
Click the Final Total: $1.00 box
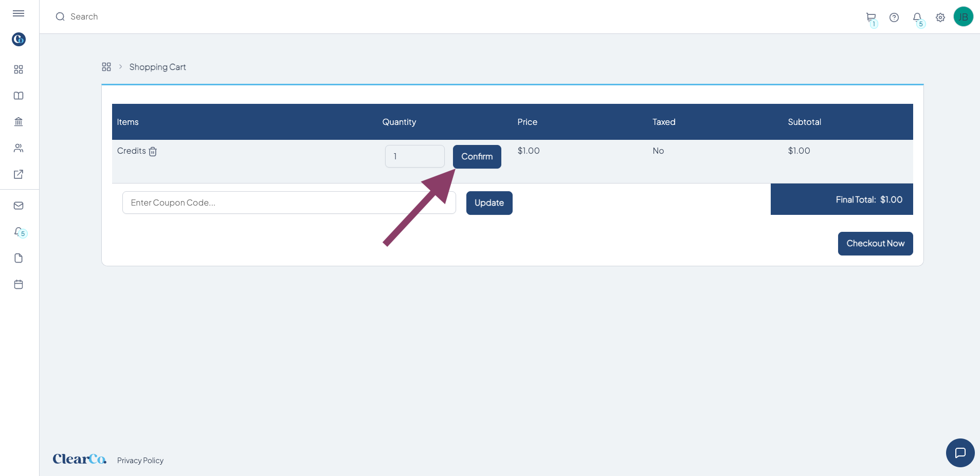(x=842, y=199)
